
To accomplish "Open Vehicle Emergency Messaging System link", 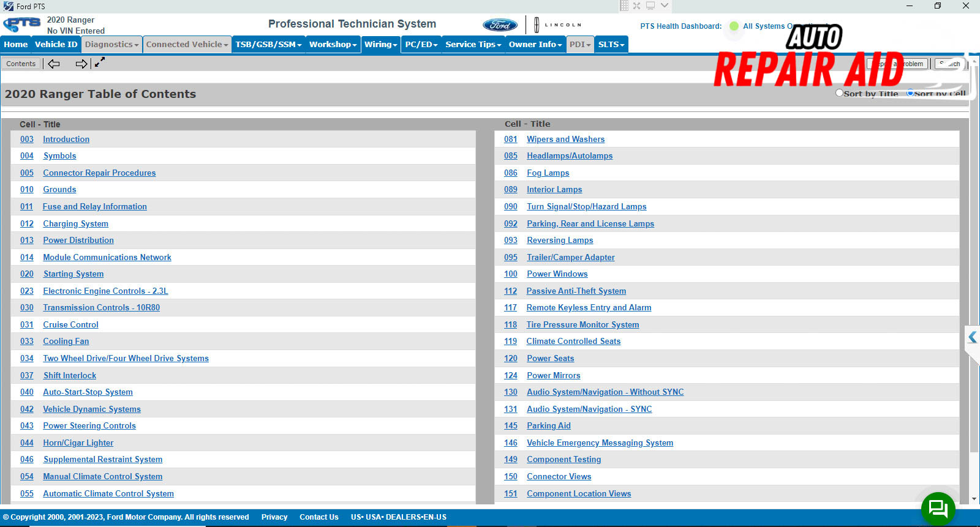I will click(x=600, y=443).
